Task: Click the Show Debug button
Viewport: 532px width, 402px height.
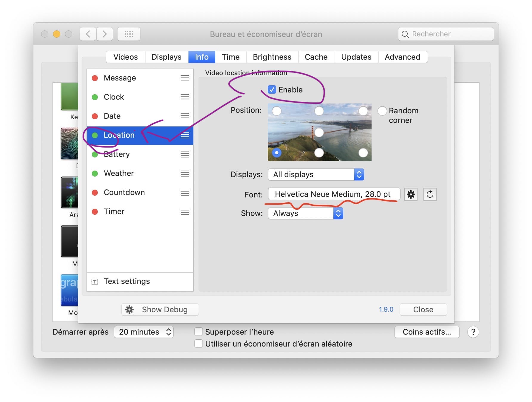Action: 160,310
